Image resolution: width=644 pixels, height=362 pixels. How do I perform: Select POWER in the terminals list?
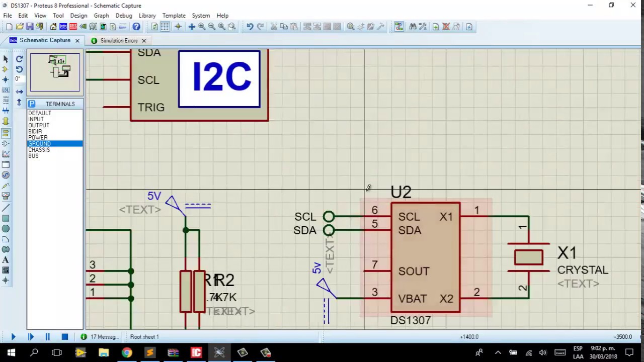click(38, 137)
